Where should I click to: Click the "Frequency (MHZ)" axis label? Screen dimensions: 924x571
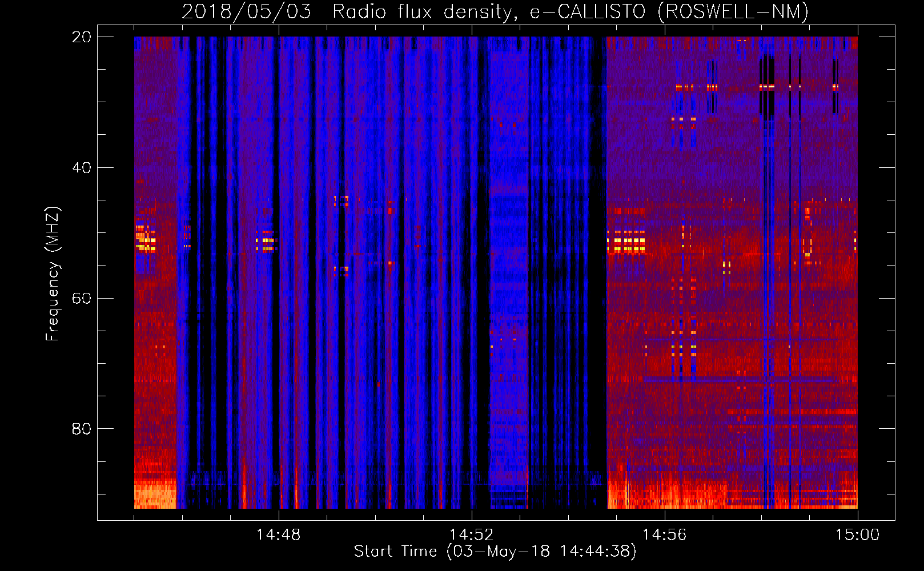pos(53,274)
